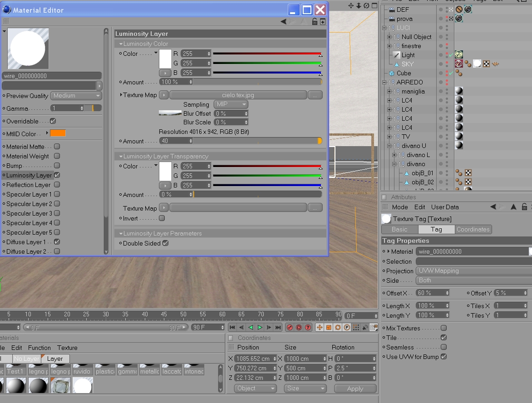The height and width of the screenshot is (403, 532).
Task: Click the orange MtlID Color swatch
Action: click(58, 133)
